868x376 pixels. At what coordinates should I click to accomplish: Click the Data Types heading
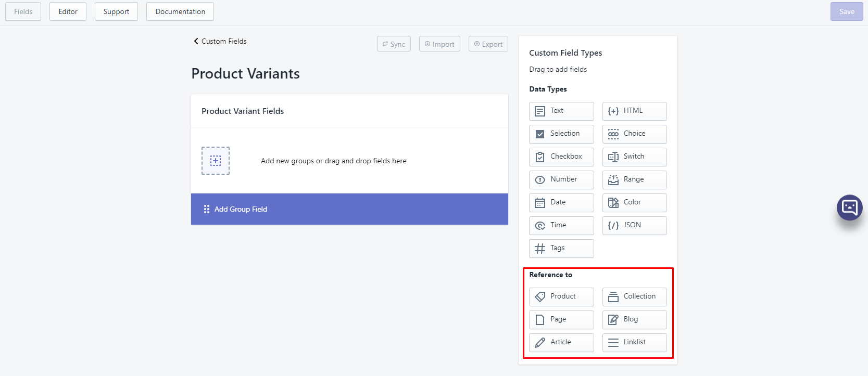(548, 89)
